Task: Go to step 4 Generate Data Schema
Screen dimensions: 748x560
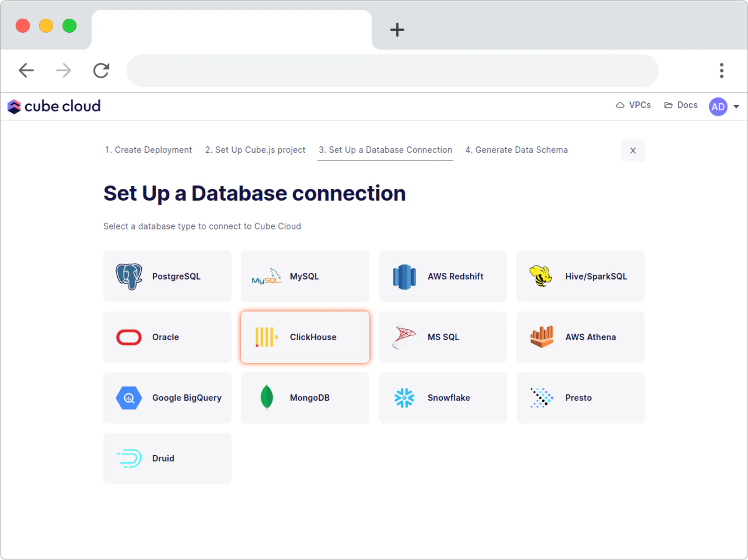Action: pyautogui.click(x=517, y=150)
